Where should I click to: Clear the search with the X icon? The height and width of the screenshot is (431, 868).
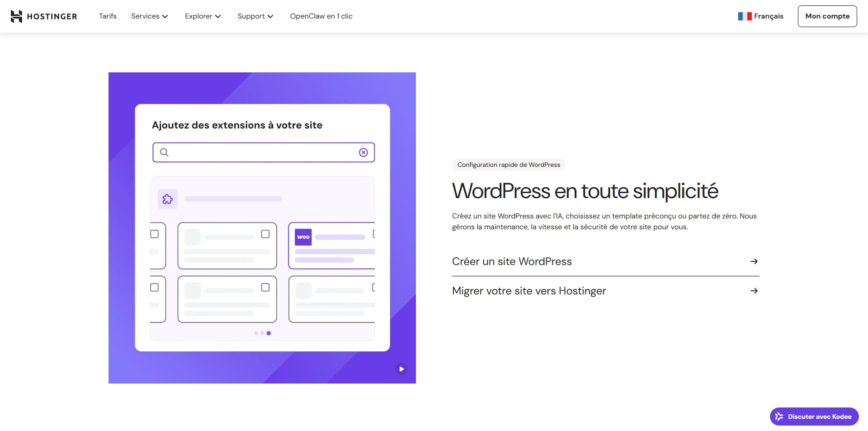[363, 152]
